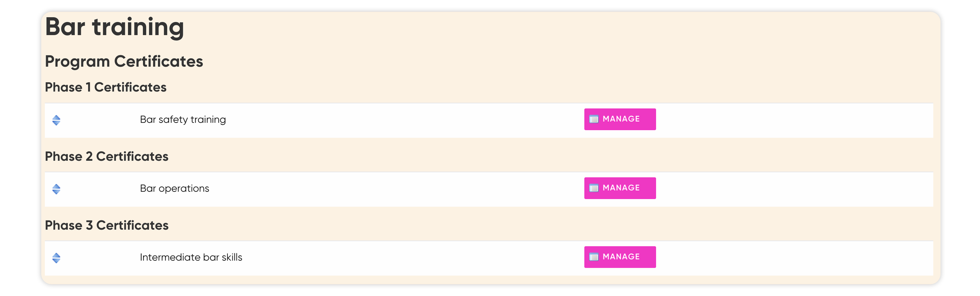Select the Intermediate bar skills label

point(191,258)
